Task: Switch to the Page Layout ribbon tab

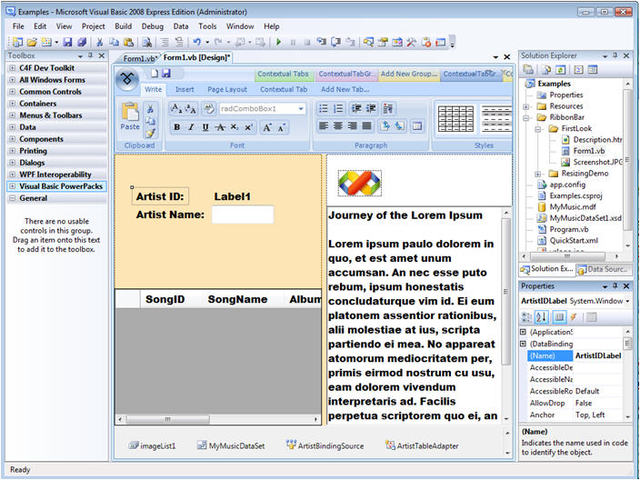Action: [x=227, y=89]
